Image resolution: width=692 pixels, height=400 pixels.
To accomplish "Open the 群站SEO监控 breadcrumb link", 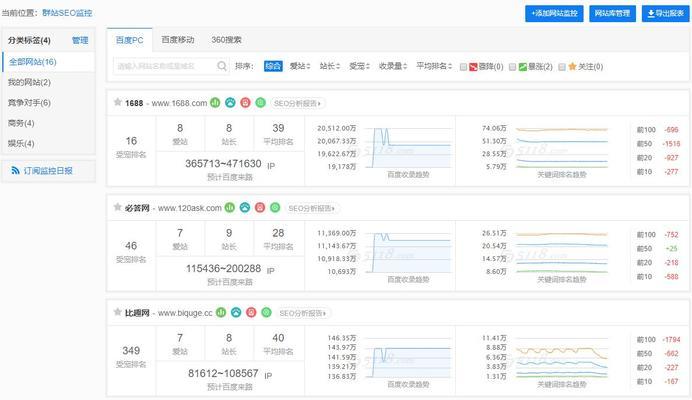I will click(67, 13).
